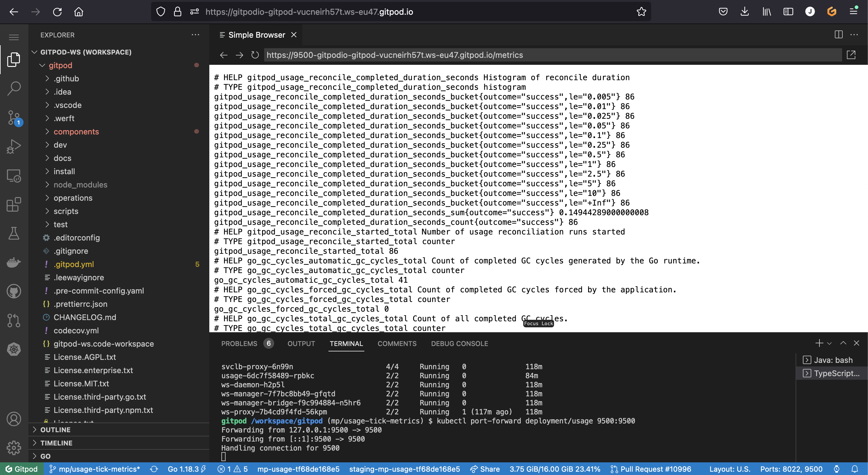Toggle maximize of the terminal panel
This screenshot has height=475, width=868.
tap(843, 343)
